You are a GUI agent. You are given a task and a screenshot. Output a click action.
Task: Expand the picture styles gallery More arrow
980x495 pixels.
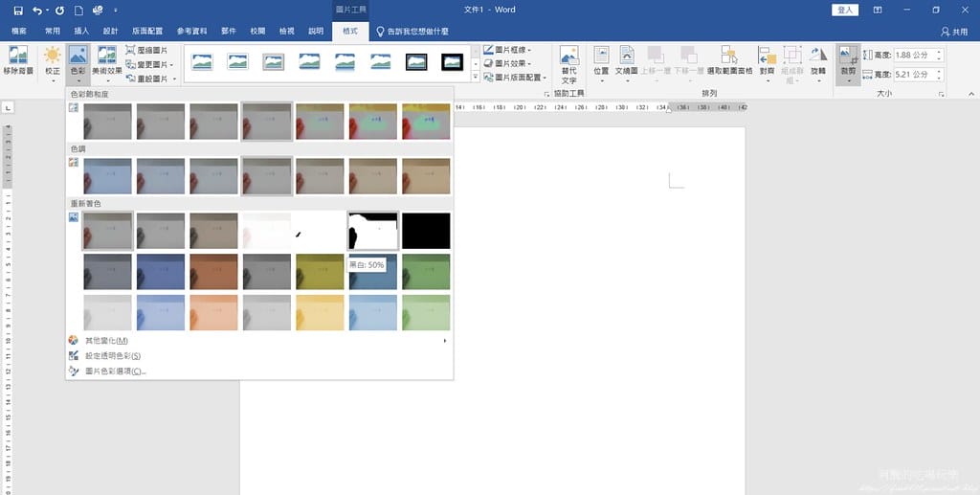(x=475, y=78)
